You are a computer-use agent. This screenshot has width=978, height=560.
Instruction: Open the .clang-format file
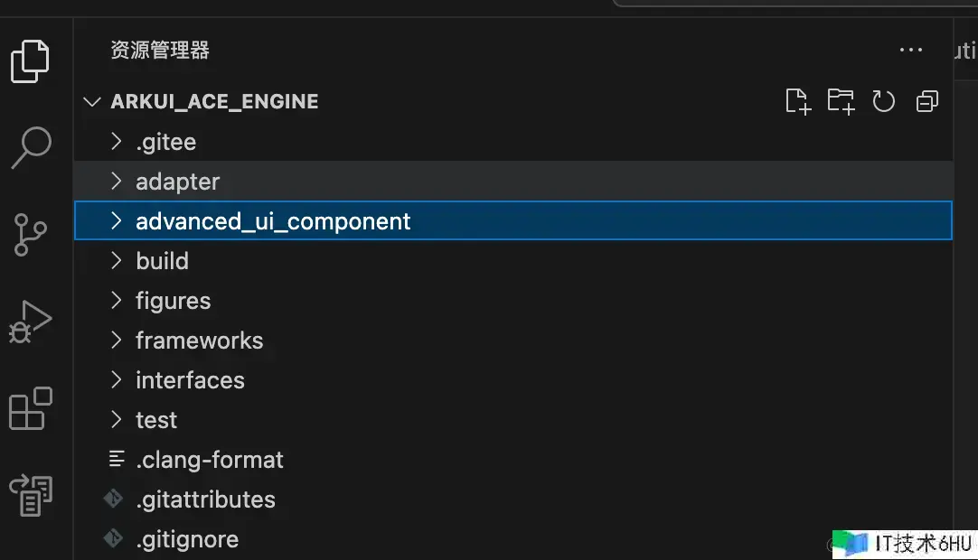[210, 460]
